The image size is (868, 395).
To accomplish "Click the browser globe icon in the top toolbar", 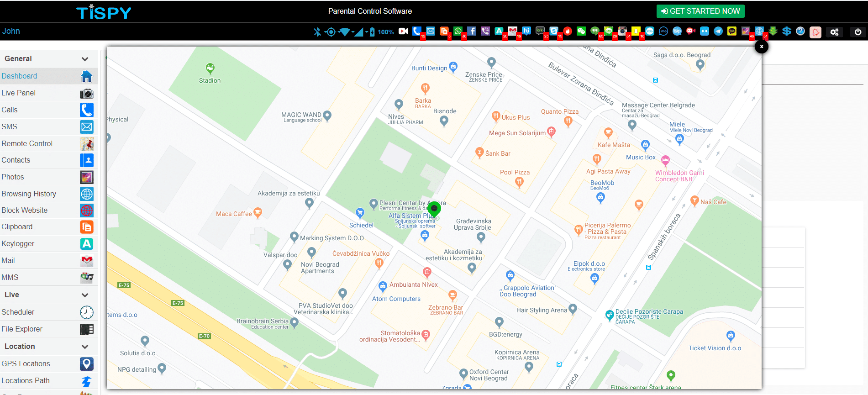I will click(x=759, y=31).
